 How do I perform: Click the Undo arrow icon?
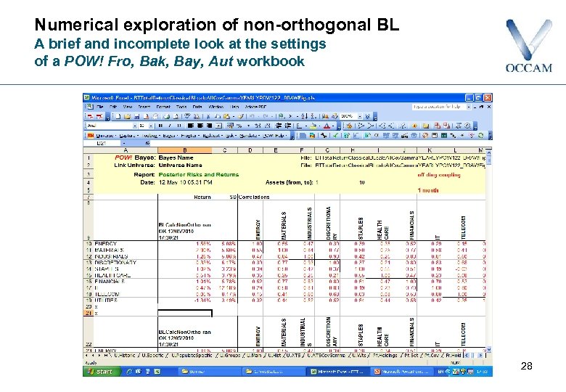pos(253,116)
